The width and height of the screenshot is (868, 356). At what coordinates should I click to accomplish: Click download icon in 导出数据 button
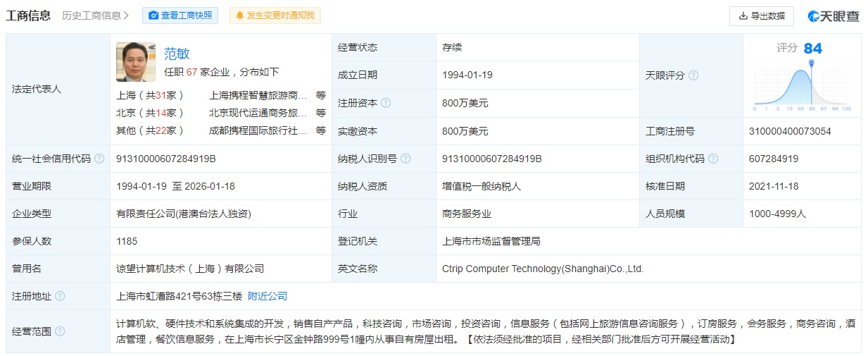[x=743, y=16]
